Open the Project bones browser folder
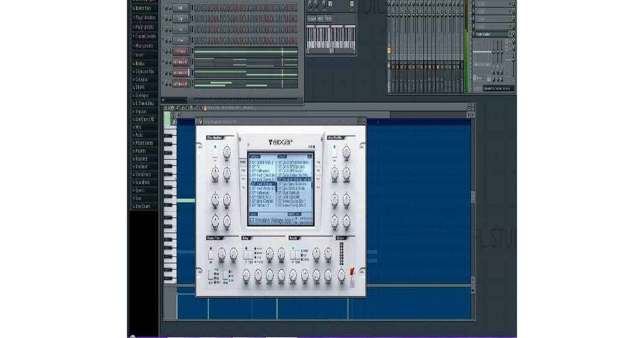Image resolution: width=644 pixels, height=338 pixels. point(143,143)
